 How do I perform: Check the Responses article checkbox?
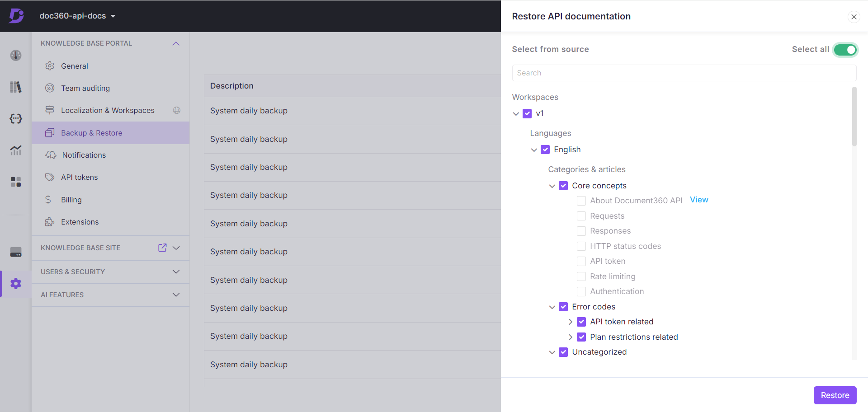tap(581, 231)
